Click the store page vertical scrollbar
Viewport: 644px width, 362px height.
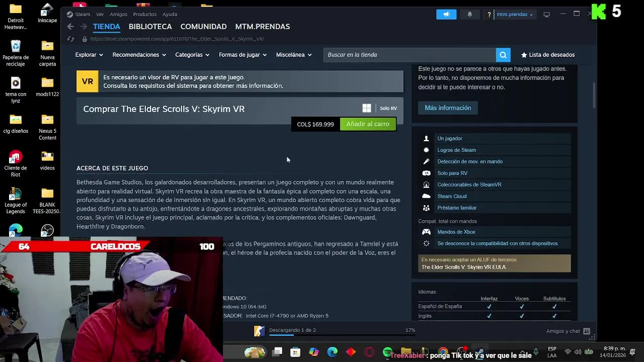click(x=594, y=96)
